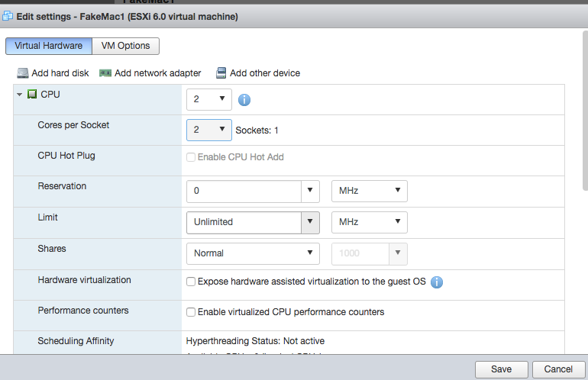This screenshot has height=380, width=588.
Task: Switch to the VM Options tab
Action: (126, 46)
